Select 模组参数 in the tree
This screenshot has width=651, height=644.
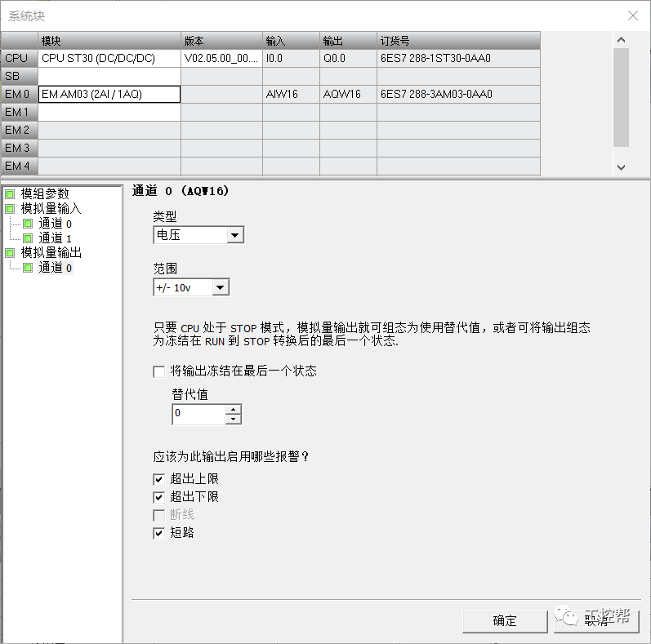(45, 193)
